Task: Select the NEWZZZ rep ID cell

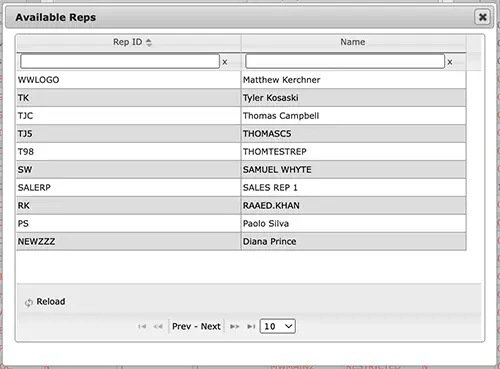Action: [x=128, y=242]
